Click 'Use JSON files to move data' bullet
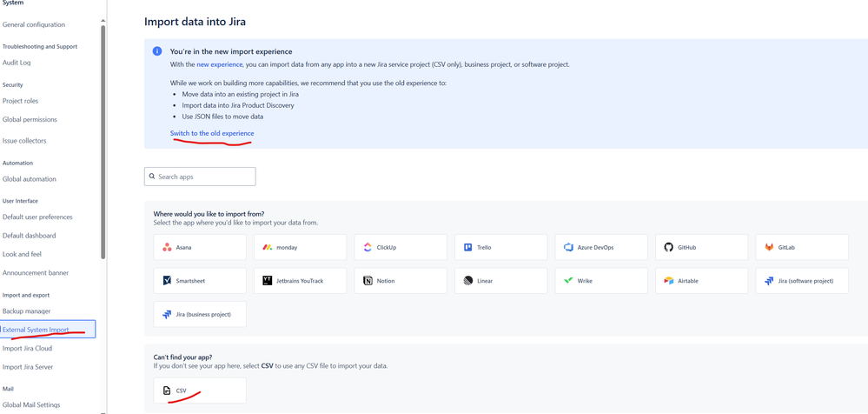 (x=222, y=117)
